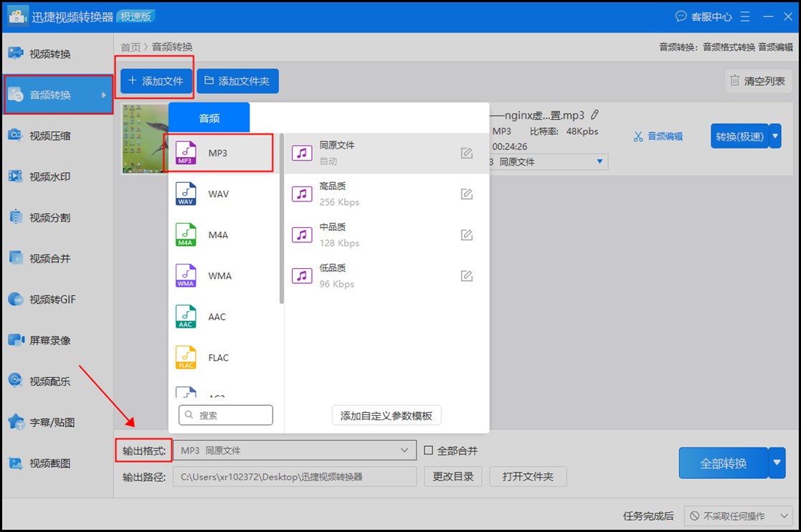Select the M4A format icon
The image size is (801, 532).
click(x=186, y=235)
